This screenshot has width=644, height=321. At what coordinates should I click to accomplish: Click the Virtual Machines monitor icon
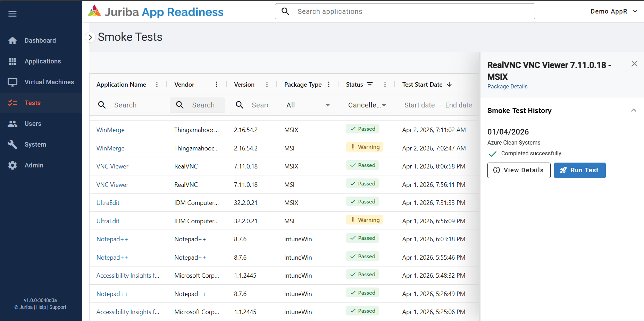[x=12, y=82]
